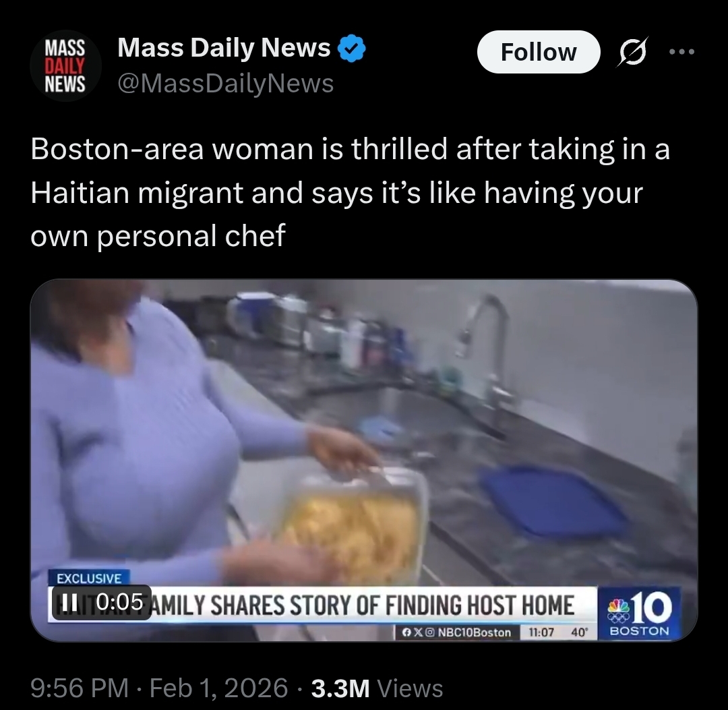Open the 9:56 PM timestamp link
This screenshot has width=728, height=710.
pos(80,688)
